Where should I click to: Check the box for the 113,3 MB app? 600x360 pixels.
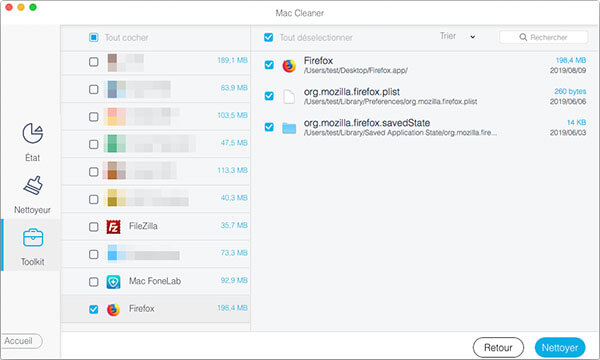(x=94, y=172)
